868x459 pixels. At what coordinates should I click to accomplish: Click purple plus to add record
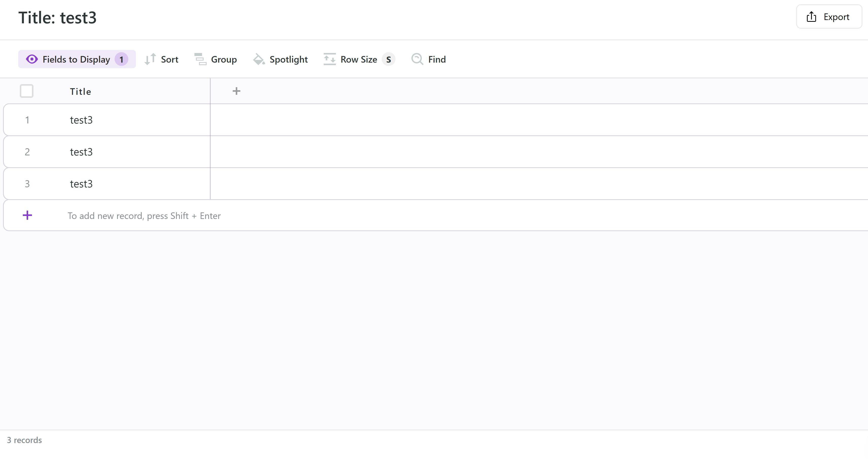coord(27,215)
